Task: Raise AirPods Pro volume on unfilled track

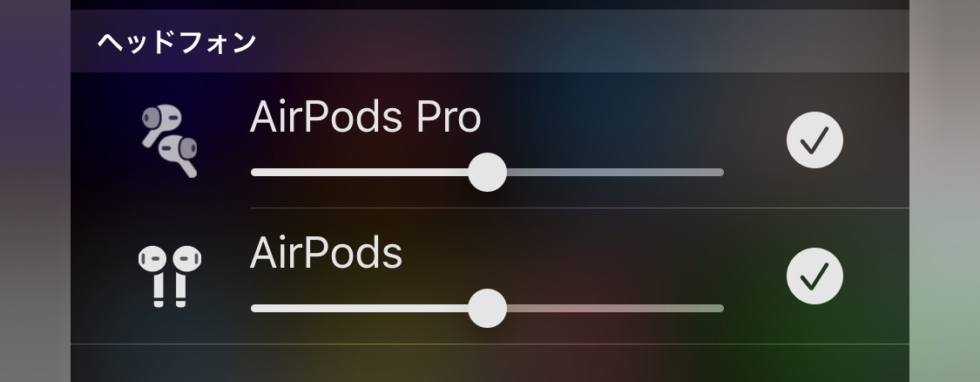Action: (615, 172)
